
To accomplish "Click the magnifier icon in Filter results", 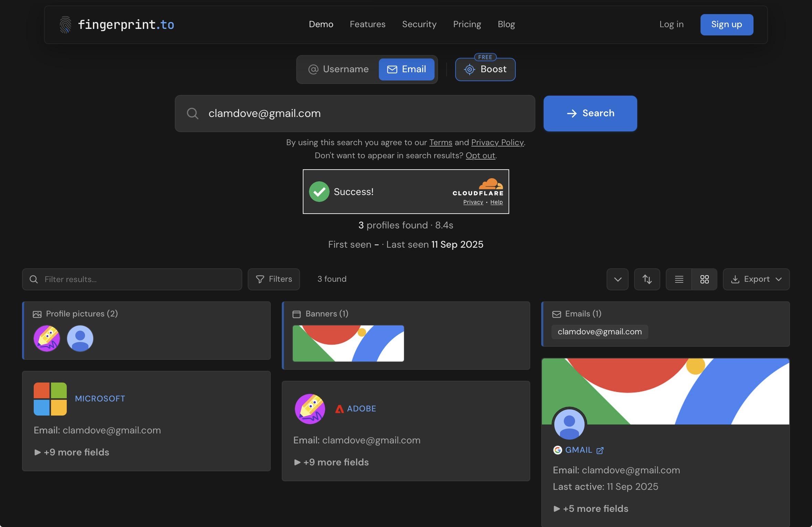I will 34,279.
